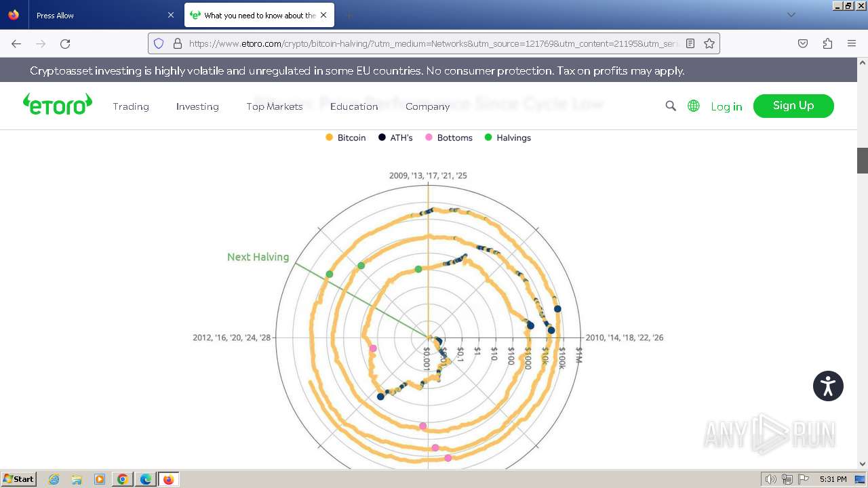This screenshot has height=488, width=868.
Task: Close the Press Allow tab
Action: click(170, 15)
